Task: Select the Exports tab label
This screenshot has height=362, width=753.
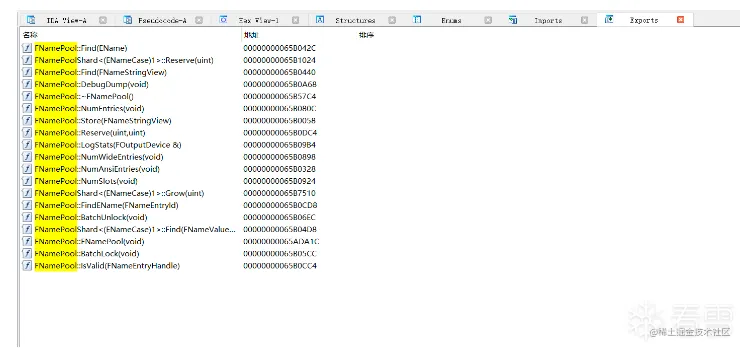Action: pyautogui.click(x=644, y=20)
